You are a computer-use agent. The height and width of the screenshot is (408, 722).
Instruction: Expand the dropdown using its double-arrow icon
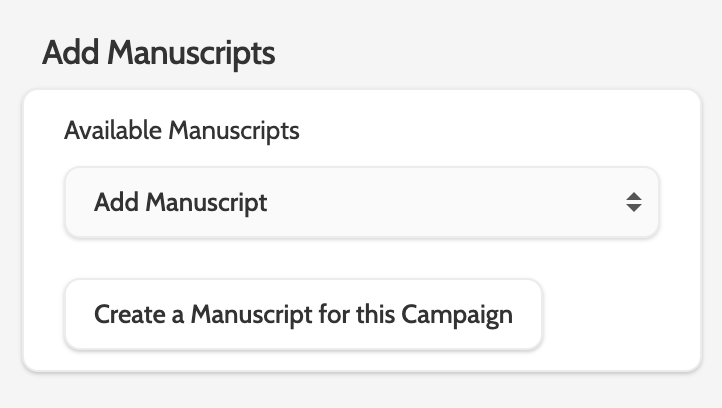coord(633,202)
